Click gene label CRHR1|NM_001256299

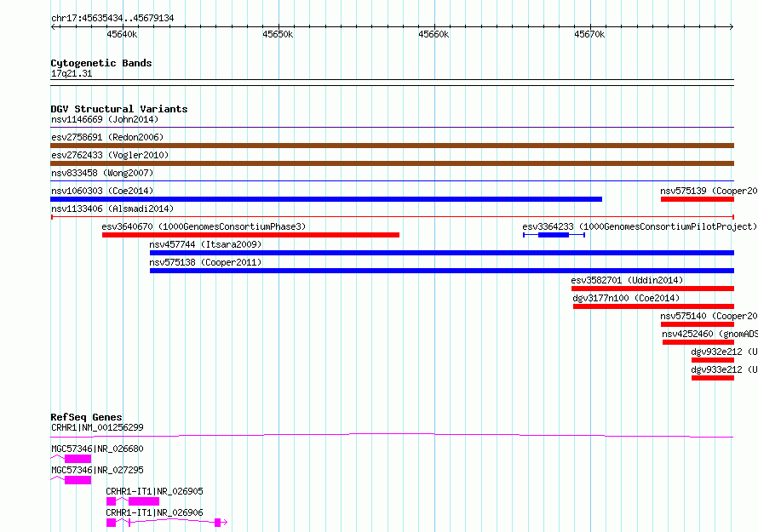click(x=97, y=427)
